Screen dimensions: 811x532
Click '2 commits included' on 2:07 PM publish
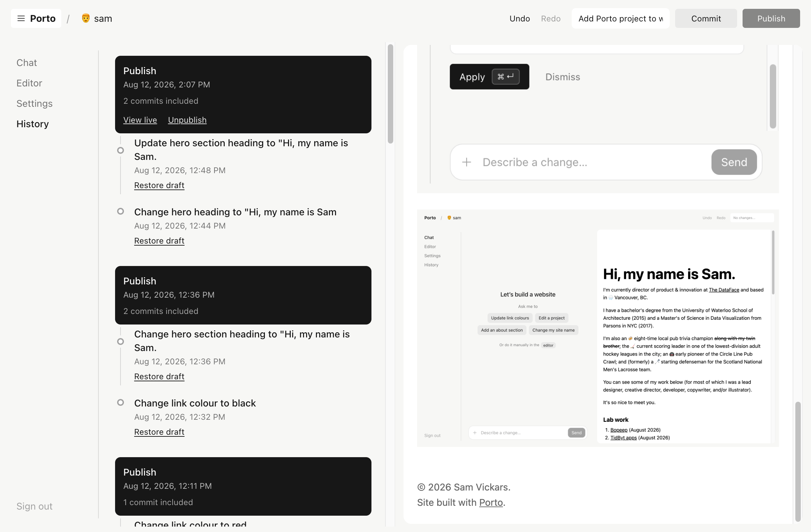pyautogui.click(x=160, y=101)
